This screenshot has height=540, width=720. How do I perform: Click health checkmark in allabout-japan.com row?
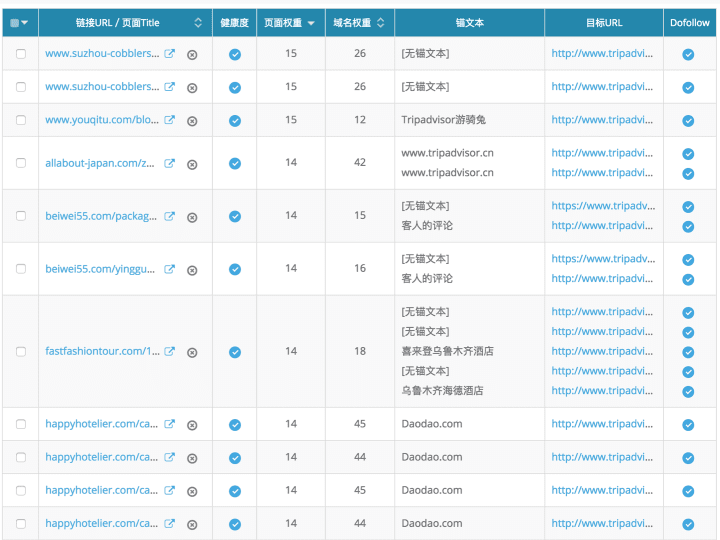click(x=235, y=163)
